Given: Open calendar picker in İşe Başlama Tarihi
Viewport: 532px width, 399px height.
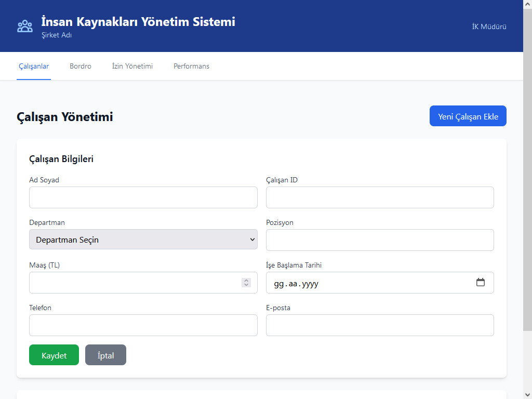Looking at the screenshot, I should coord(480,283).
